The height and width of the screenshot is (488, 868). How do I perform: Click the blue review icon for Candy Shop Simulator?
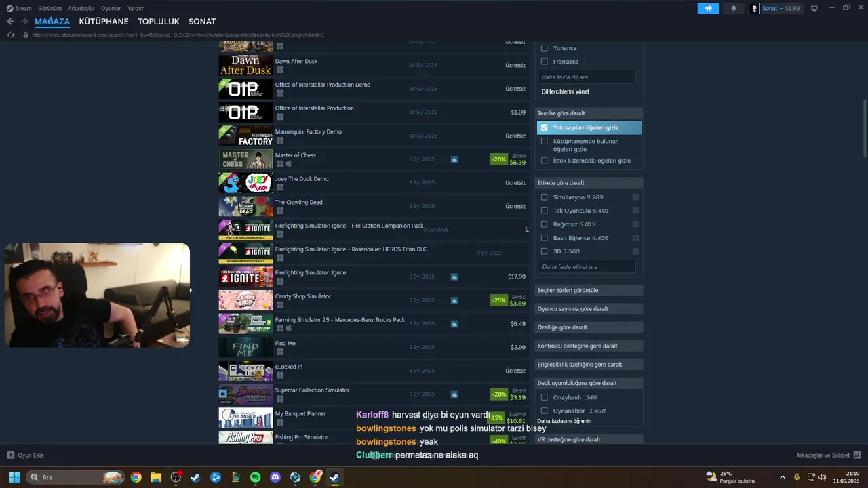[x=454, y=300]
